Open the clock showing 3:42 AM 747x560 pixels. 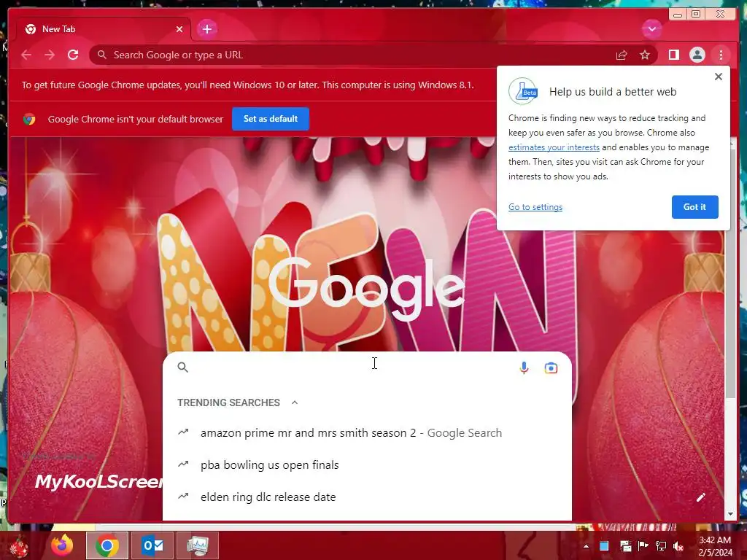715,546
